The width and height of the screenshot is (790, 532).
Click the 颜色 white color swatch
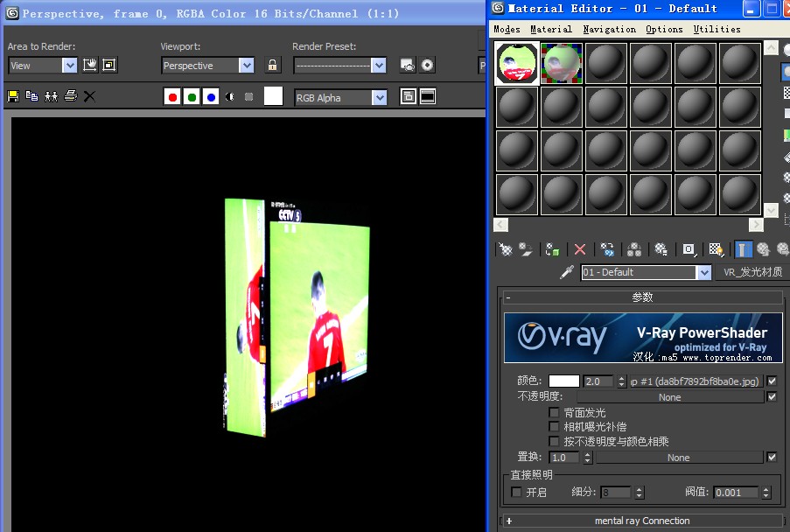point(563,381)
